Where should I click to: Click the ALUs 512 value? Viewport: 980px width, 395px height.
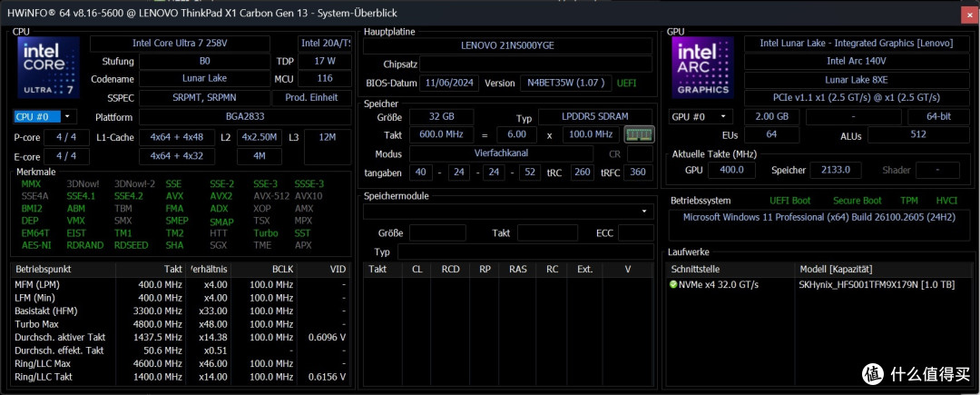917,135
